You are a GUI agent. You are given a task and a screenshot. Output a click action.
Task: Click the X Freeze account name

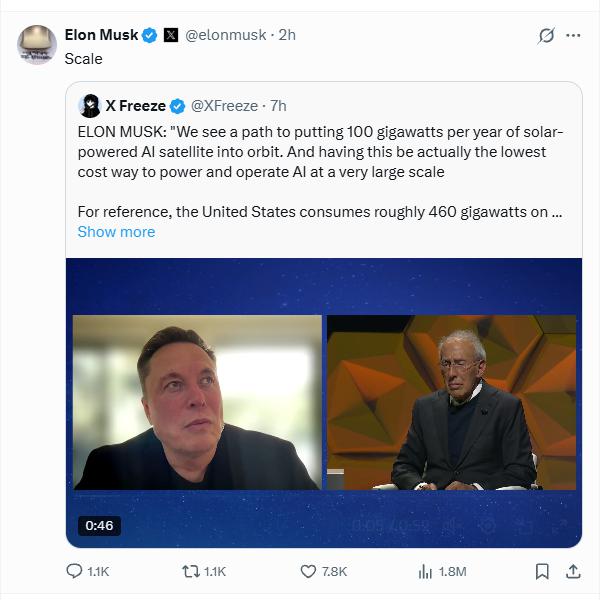pos(135,106)
